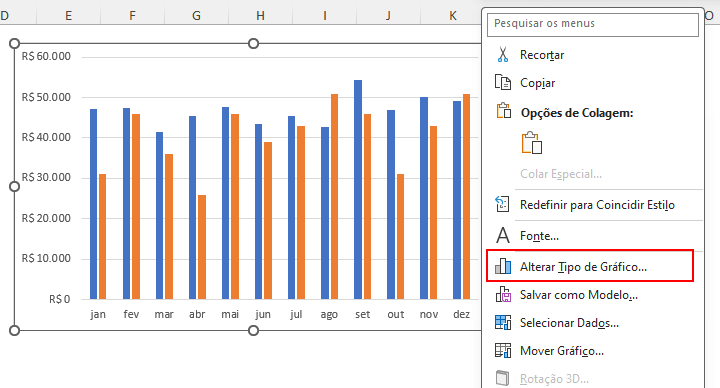The height and width of the screenshot is (388, 720).
Task: Click the jun category label
Action: 263,315
